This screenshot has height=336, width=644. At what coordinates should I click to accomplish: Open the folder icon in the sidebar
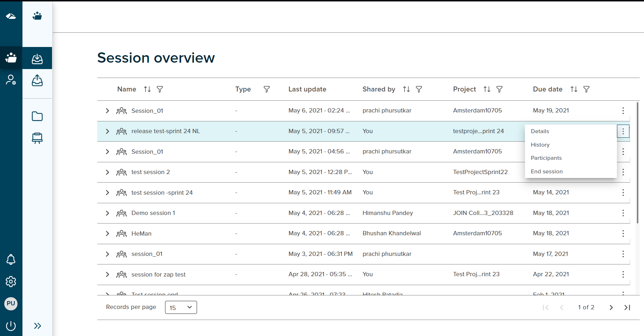(37, 116)
